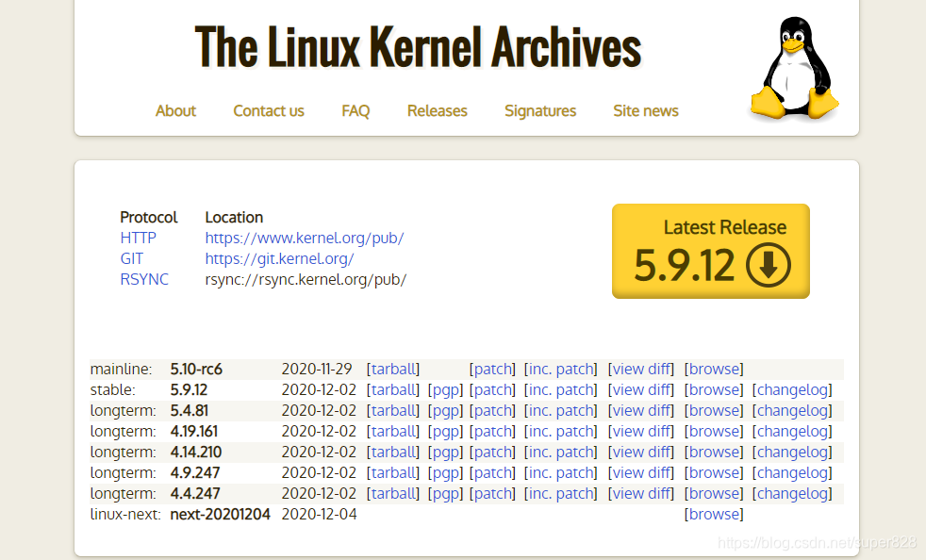Download tarball for longterm 5.4.81

[393, 410]
